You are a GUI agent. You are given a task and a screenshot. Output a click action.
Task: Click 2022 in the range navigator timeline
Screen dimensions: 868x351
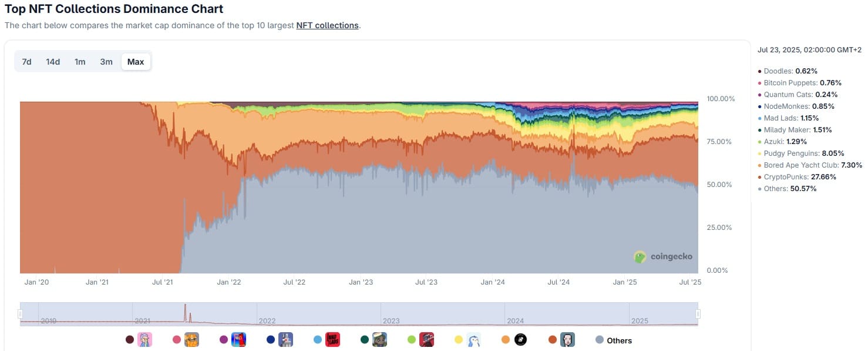[267, 321]
